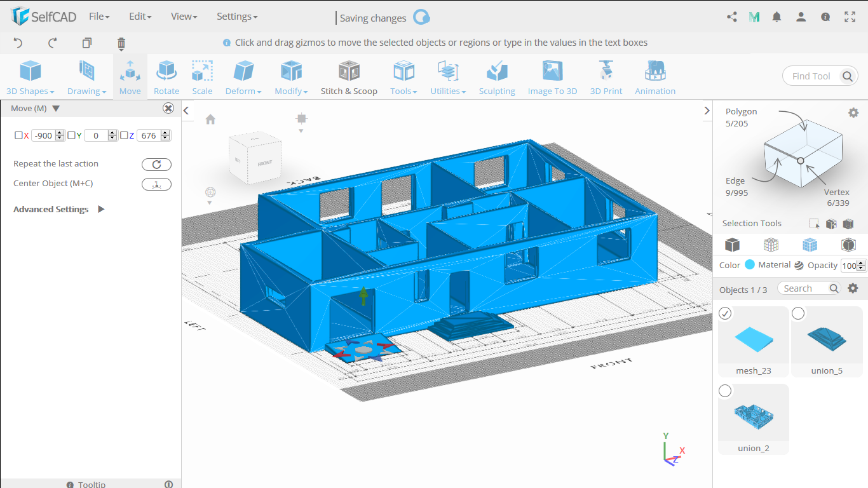Click the selection settings gear icon

[853, 112]
